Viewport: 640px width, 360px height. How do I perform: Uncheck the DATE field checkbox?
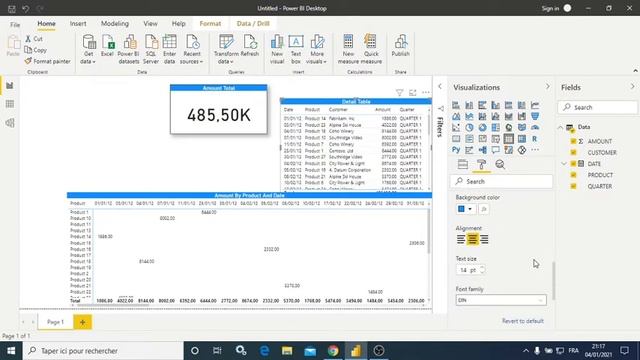[x=573, y=164]
